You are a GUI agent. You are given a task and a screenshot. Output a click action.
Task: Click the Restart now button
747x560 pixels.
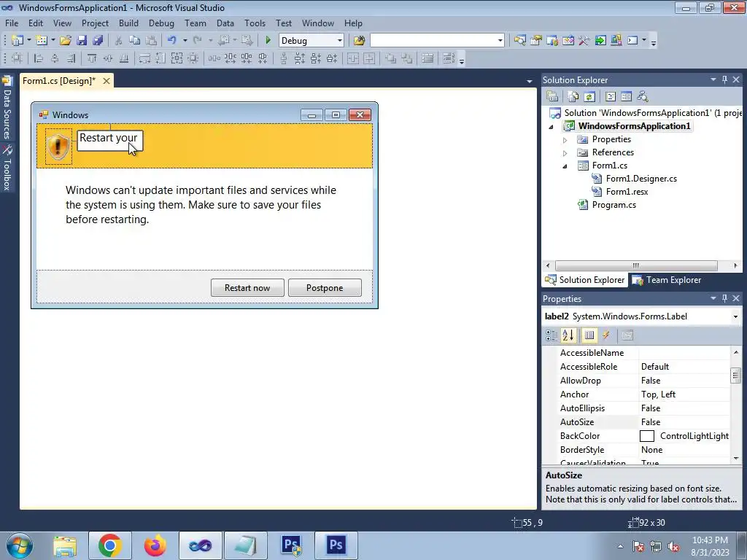tap(247, 287)
